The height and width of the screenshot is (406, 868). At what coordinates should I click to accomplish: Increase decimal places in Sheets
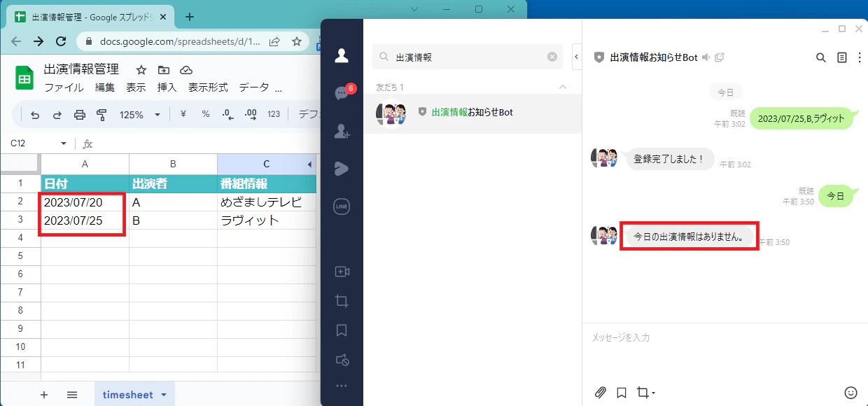click(x=251, y=115)
